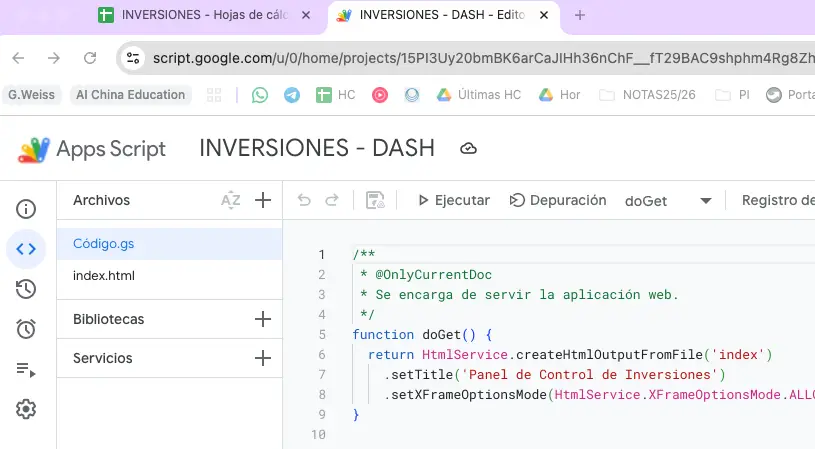Reload the current page
The image size is (815, 449).
90,58
